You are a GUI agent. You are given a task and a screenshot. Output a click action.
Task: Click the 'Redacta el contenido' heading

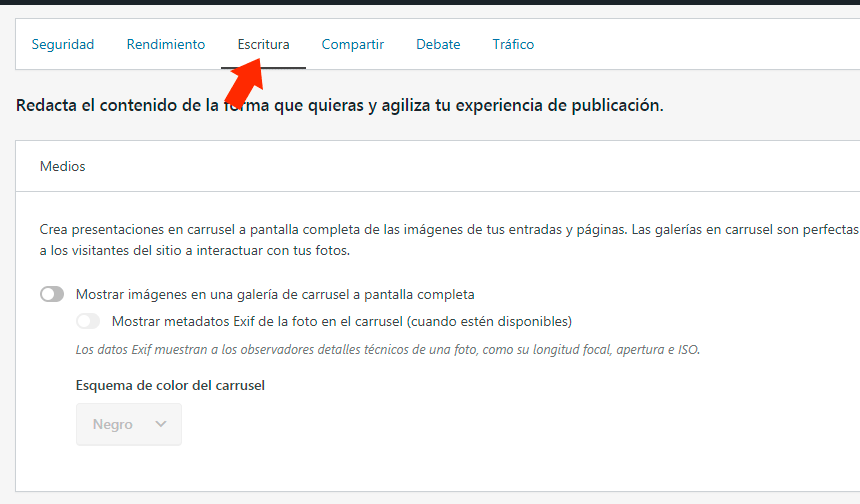click(340, 105)
